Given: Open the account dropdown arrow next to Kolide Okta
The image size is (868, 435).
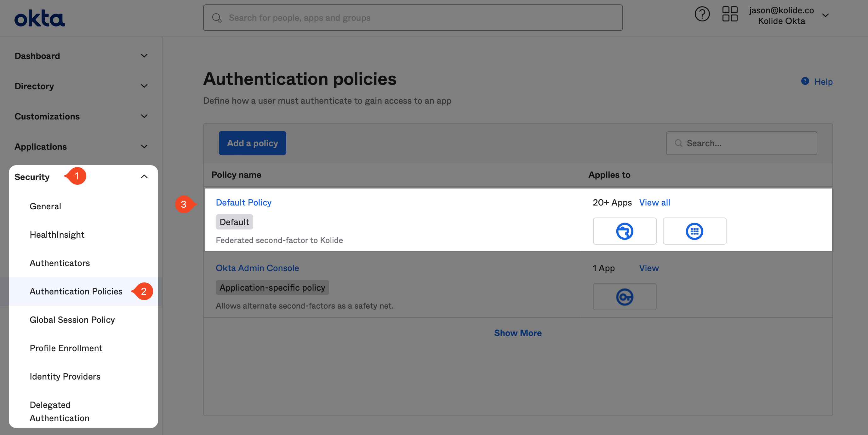Looking at the screenshot, I should [825, 15].
